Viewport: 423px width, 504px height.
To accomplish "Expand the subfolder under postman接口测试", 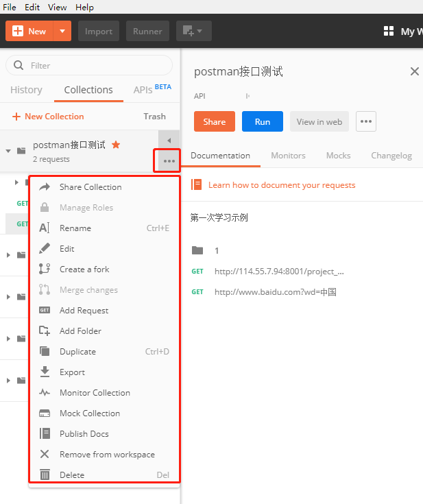I will click(16, 182).
